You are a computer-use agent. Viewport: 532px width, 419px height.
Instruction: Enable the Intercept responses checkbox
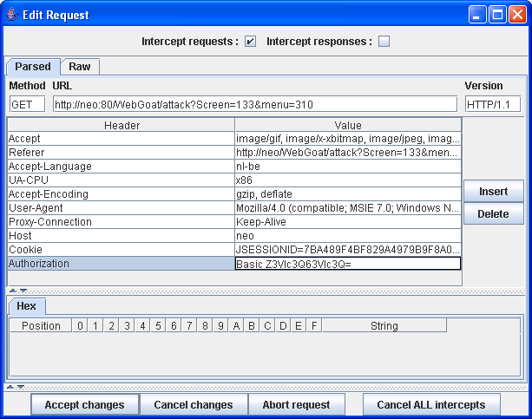click(x=384, y=42)
